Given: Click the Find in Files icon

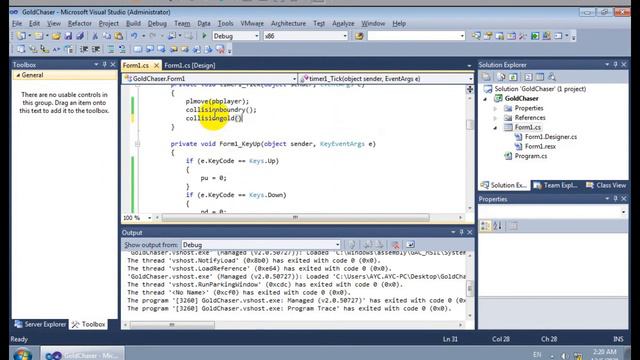Looking at the screenshot, I should pyautogui.click(x=359, y=36).
